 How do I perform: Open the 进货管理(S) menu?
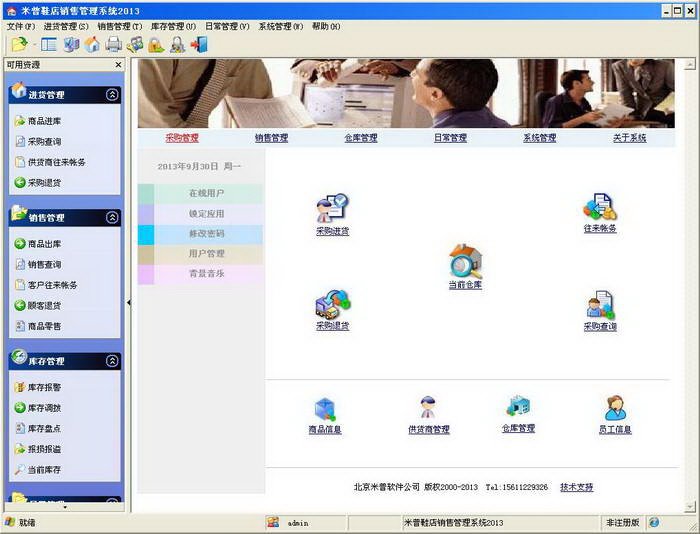(x=66, y=26)
